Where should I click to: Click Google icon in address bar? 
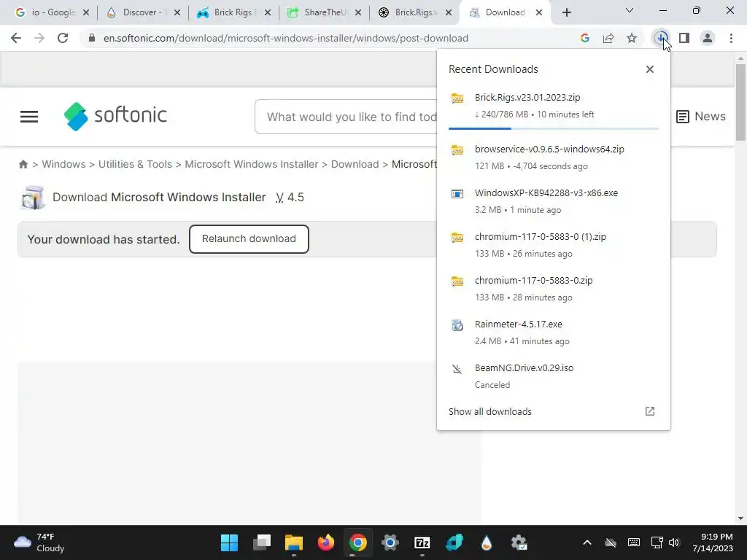tap(585, 38)
